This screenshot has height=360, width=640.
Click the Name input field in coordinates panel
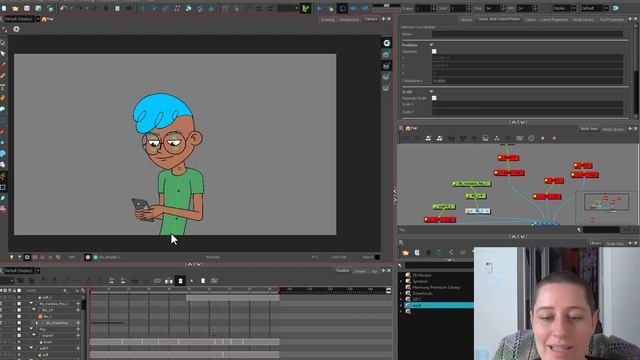[x=527, y=34]
